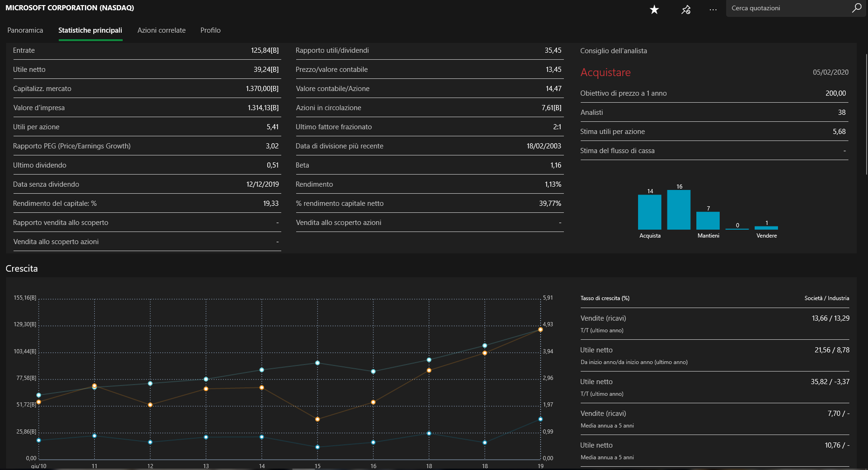Click the Vendere bar showing 1
This screenshot has height=470, width=868.
pyautogui.click(x=766, y=228)
